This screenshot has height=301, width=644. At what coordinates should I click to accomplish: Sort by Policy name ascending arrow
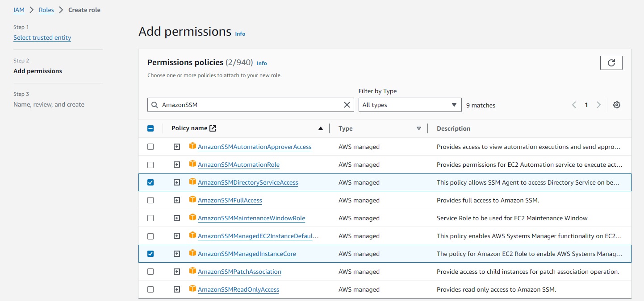pos(320,128)
